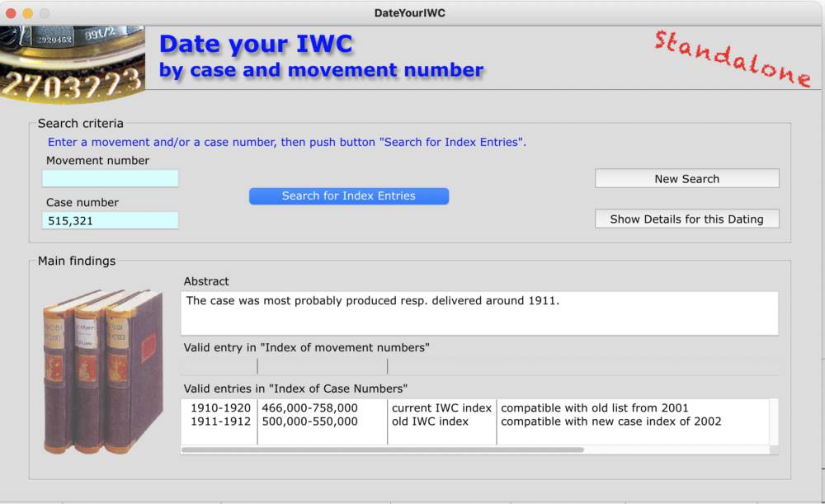Click the 500,000-550,000 case range cell
The image size is (825, 504).
pos(309,422)
